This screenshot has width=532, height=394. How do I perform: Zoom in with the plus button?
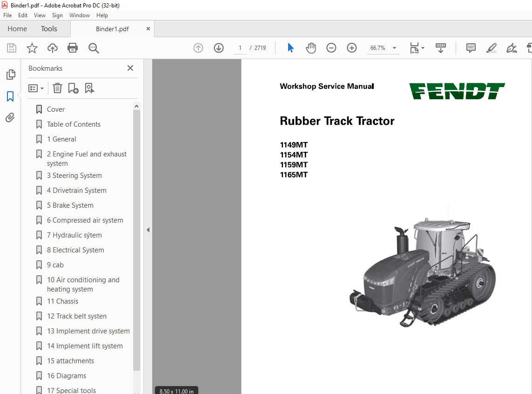[x=351, y=48]
